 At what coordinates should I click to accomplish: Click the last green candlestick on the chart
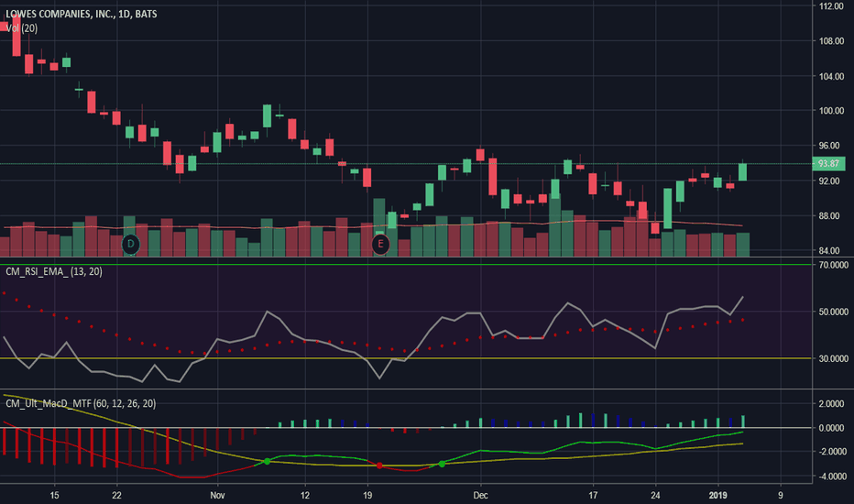click(x=742, y=171)
